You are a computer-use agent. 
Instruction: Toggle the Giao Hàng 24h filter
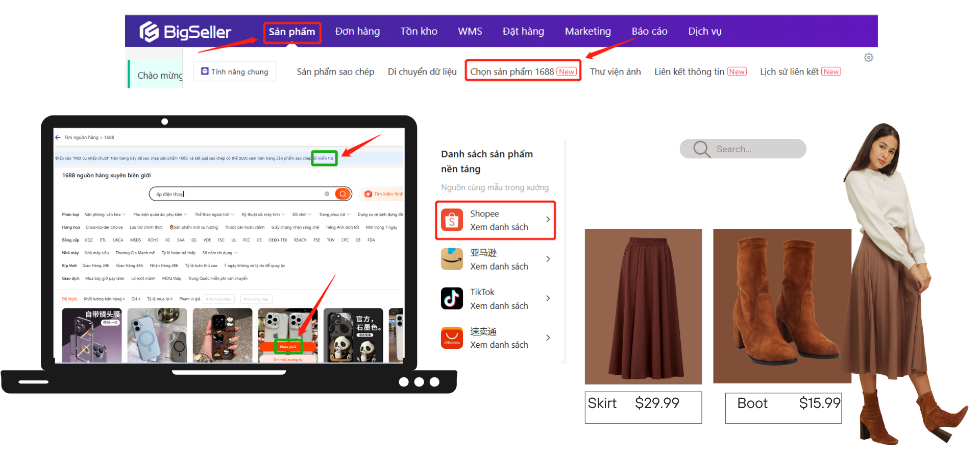[x=95, y=266]
